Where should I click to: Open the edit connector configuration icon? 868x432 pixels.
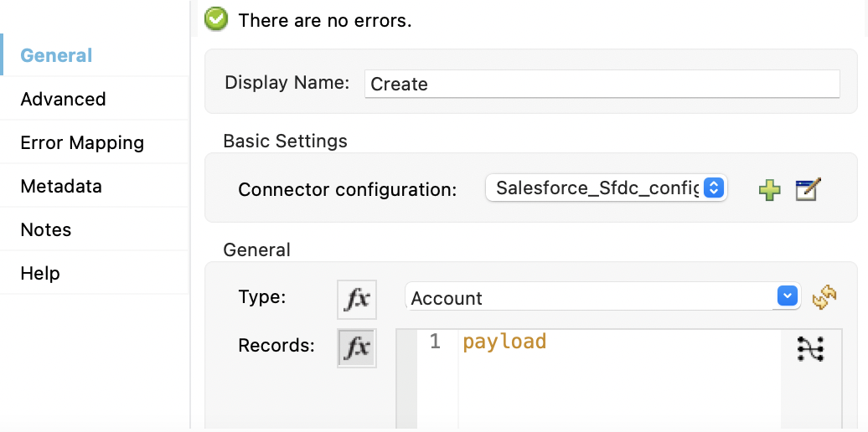[x=808, y=190]
